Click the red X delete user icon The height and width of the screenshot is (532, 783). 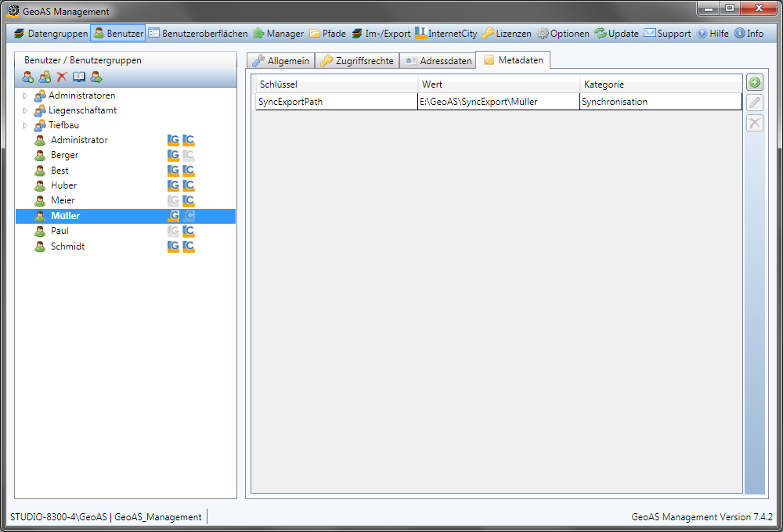click(x=62, y=77)
